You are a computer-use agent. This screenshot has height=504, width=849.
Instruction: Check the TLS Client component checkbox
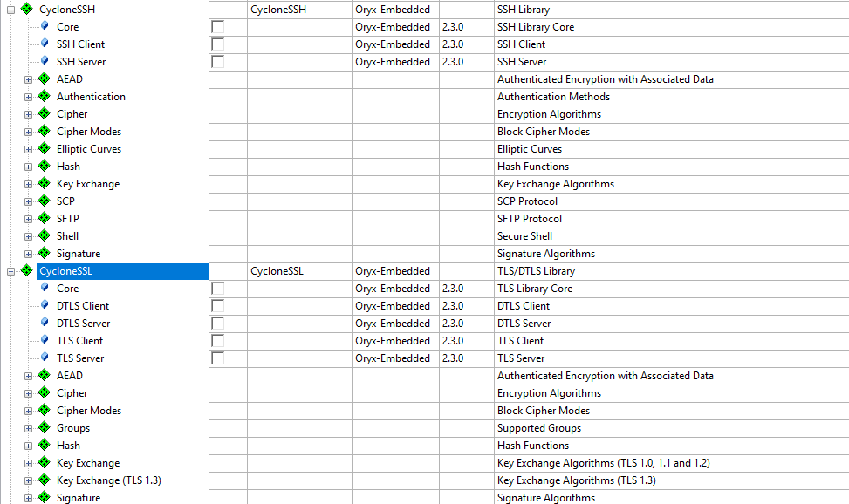click(x=218, y=341)
